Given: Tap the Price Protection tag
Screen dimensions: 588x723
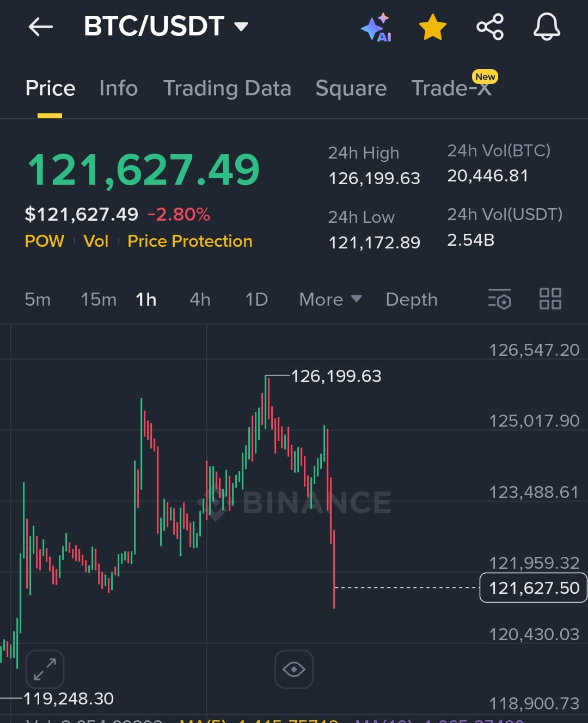Looking at the screenshot, I should point(190,241).
